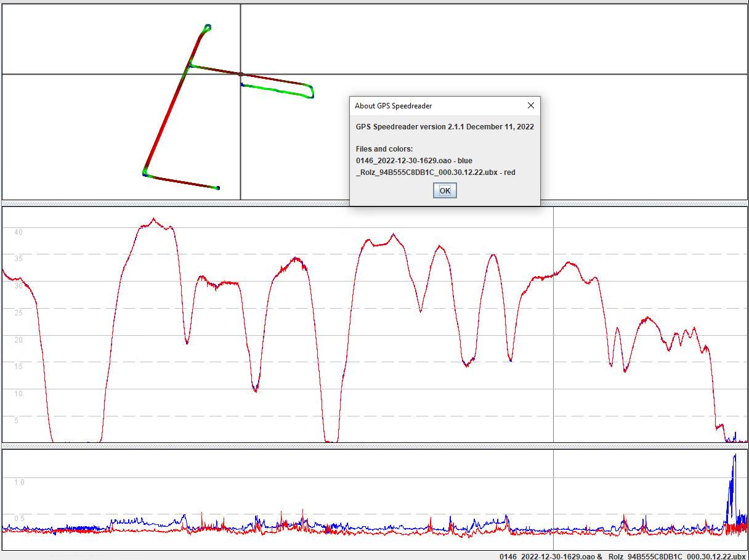The width and height of the screenshot is (749, 560).
Task: Click the highest speed peak above 40
Action: 153,219
